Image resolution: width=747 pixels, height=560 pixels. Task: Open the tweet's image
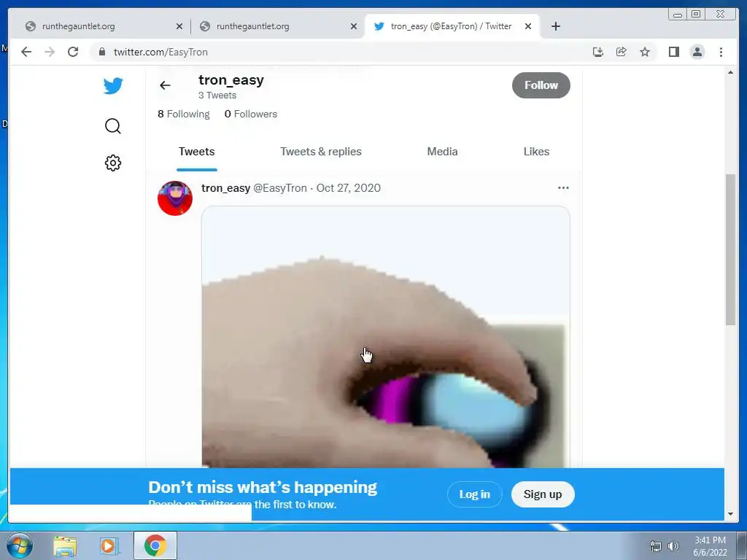(385, 337)
